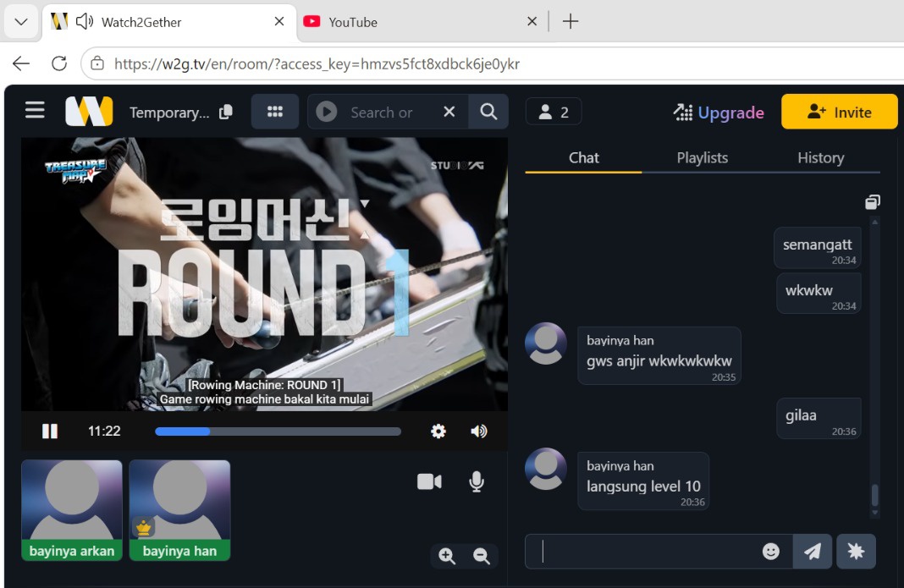The width and height of the screenshot is (904, 588).
Task: Click the Watch2Gether logo
Action: click(89, 112)
